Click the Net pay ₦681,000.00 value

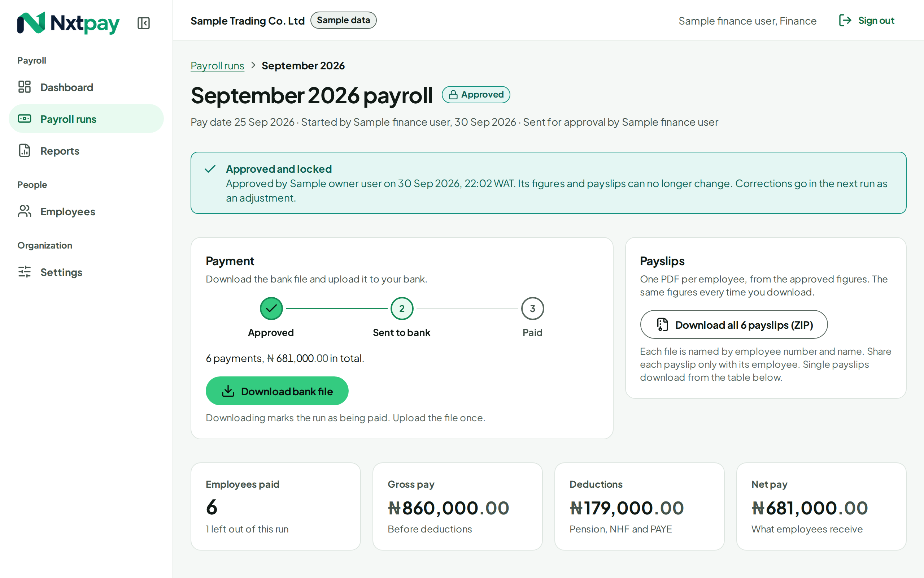click(x=810, y=508)
